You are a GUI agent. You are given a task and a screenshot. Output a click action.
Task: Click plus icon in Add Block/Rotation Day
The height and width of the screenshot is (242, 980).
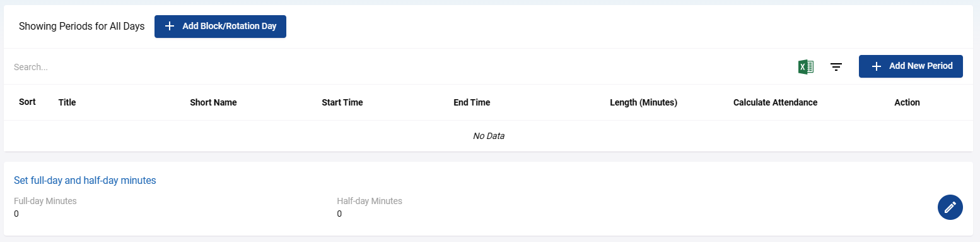pyautogui.click(x=169, y=27)
